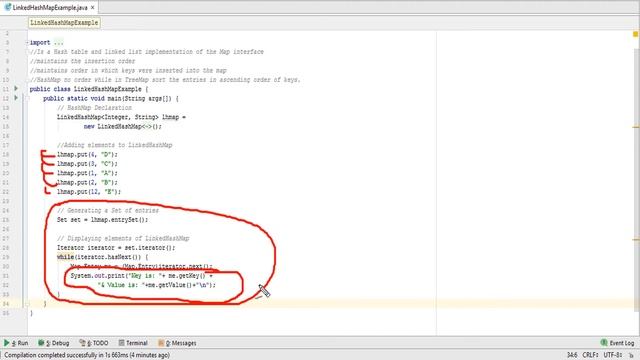The image size is (640, 360).
Task: Close the LinkedHashMapExample.java tab
Action: click(x=93, y=7)
